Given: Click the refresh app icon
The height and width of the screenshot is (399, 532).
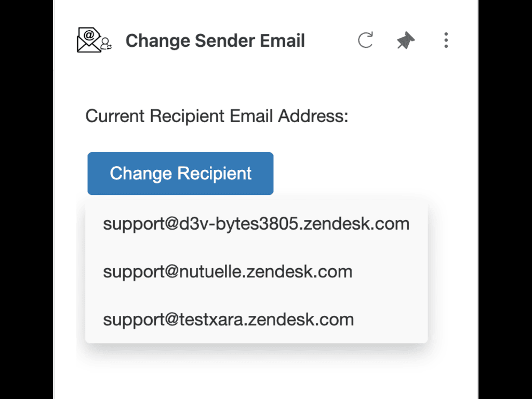Looking at the screenshot, I should tap(365, 41).
